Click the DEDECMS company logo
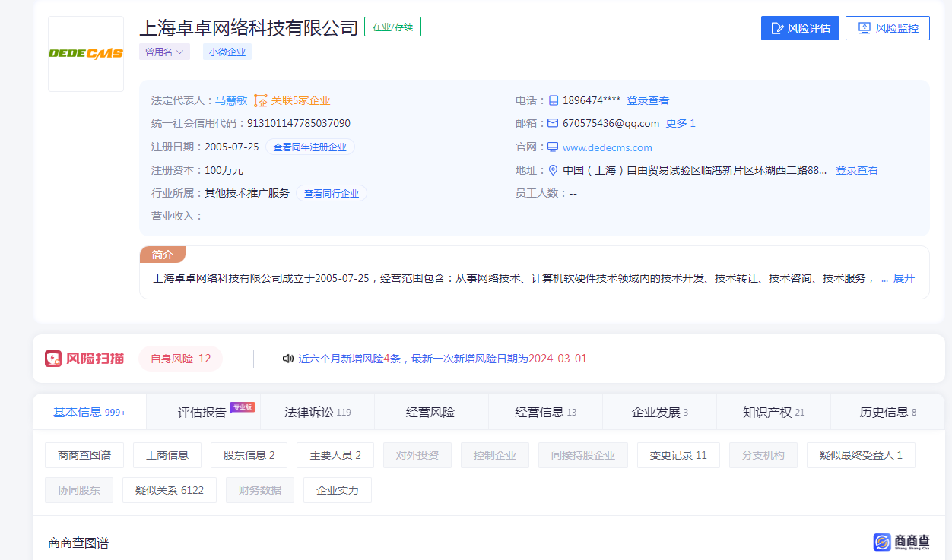The image size is (952, 560). (86, 54)
